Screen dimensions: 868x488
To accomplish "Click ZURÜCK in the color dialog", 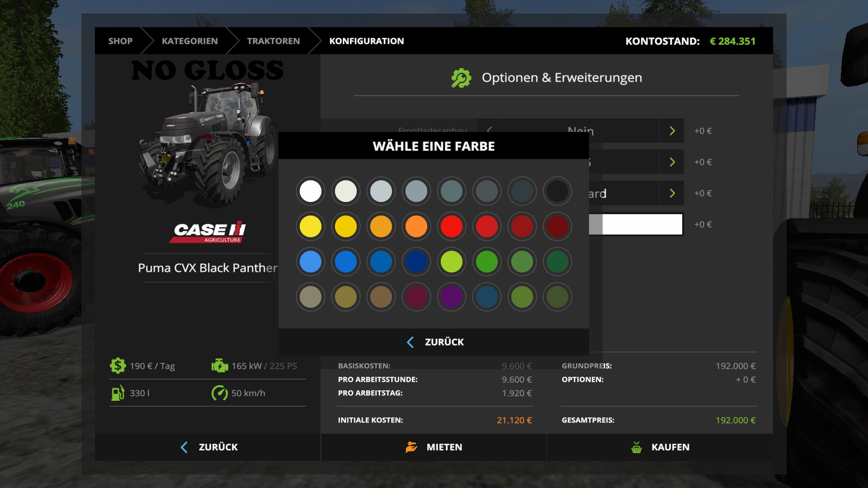I will 434,342.
